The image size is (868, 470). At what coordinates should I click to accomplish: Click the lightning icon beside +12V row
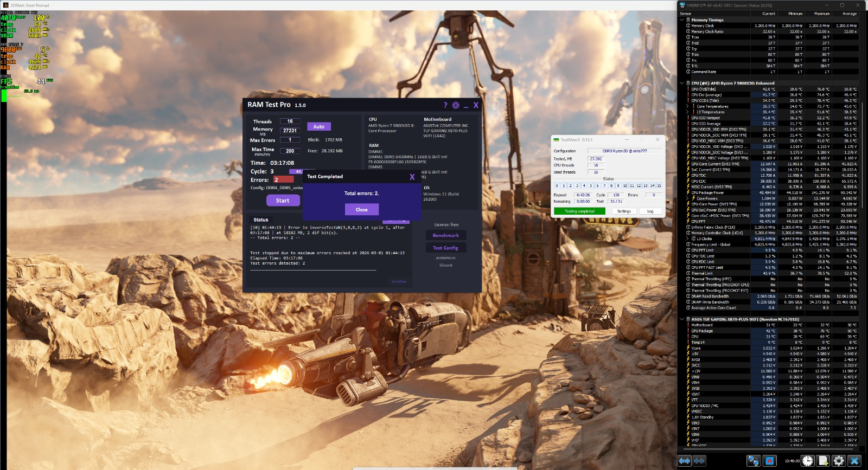[x=688, y=371]
